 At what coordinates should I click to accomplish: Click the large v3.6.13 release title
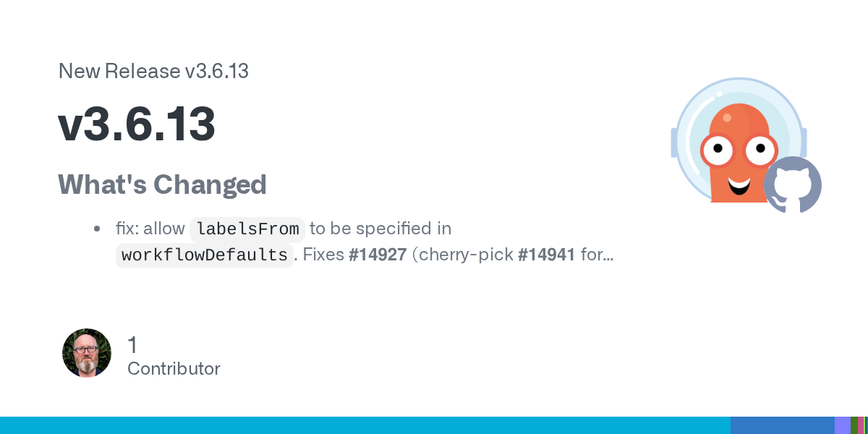point(137,124)
